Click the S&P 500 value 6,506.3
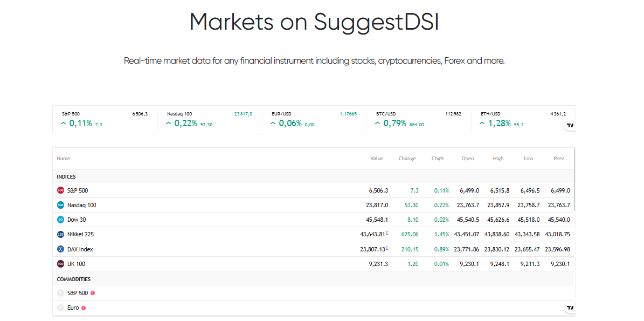 point(379,190)
